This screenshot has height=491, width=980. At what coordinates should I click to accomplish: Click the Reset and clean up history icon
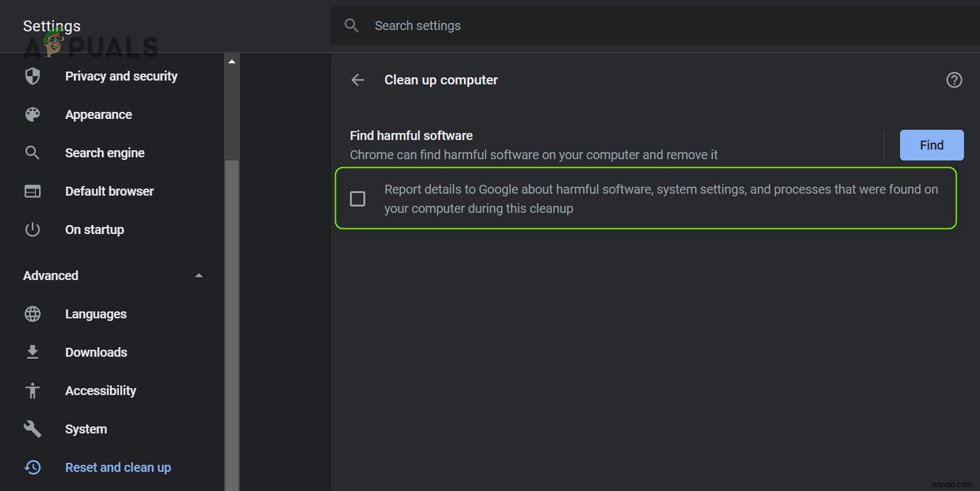pyautogui.click(x=33, y=467)
